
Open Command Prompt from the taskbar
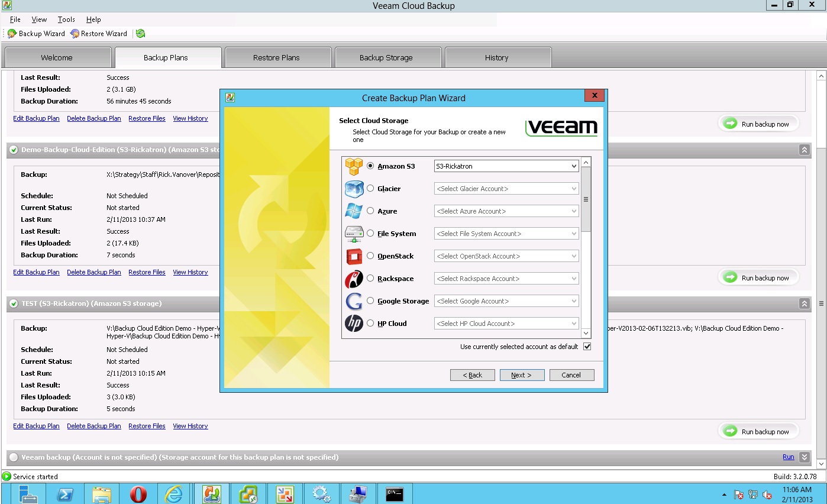[395, 494]
